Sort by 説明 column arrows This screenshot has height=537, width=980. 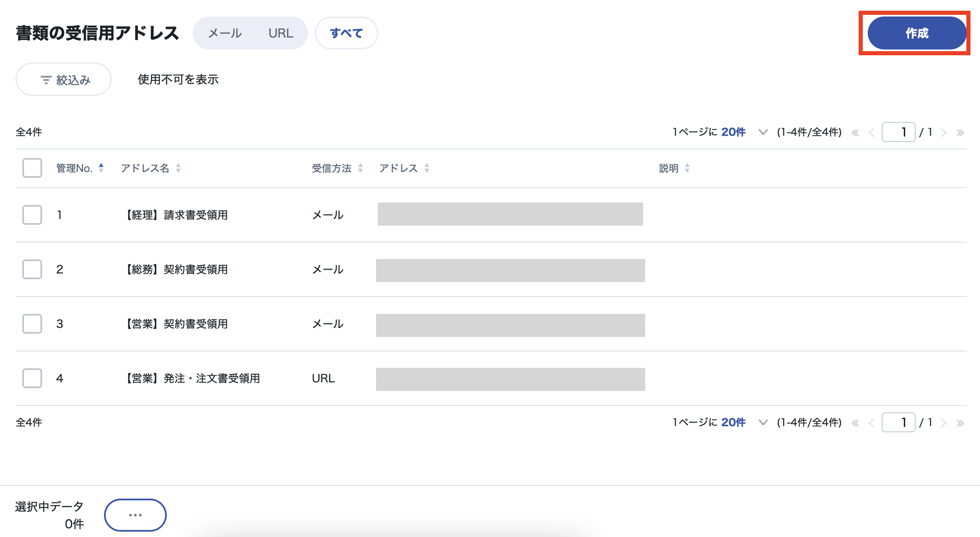click(687, 168)
